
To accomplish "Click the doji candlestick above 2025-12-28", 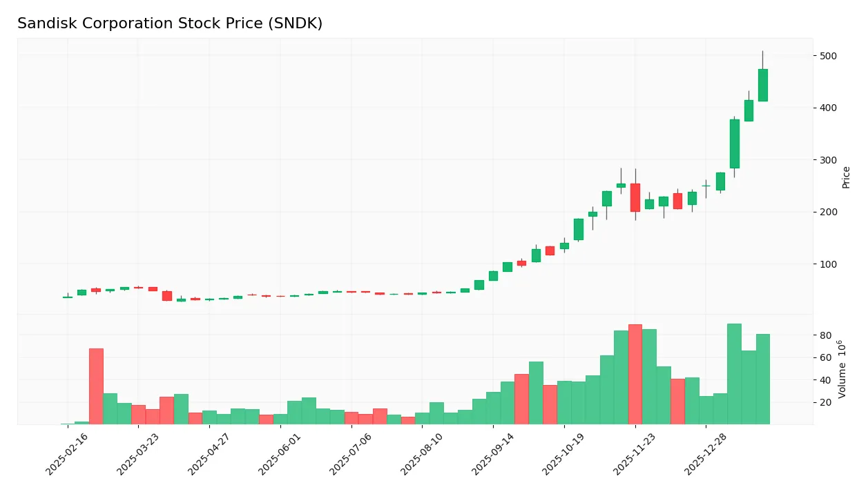I will 705,186.
